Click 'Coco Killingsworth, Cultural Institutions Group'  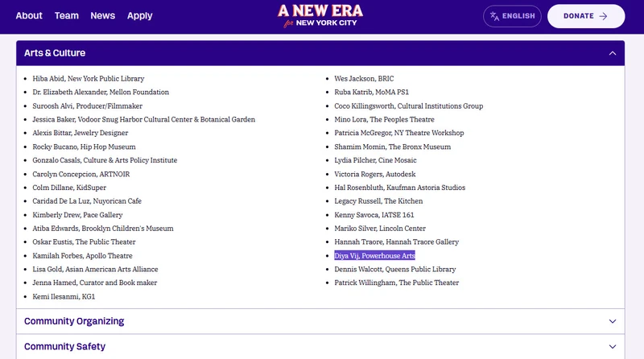coord(409,106)
